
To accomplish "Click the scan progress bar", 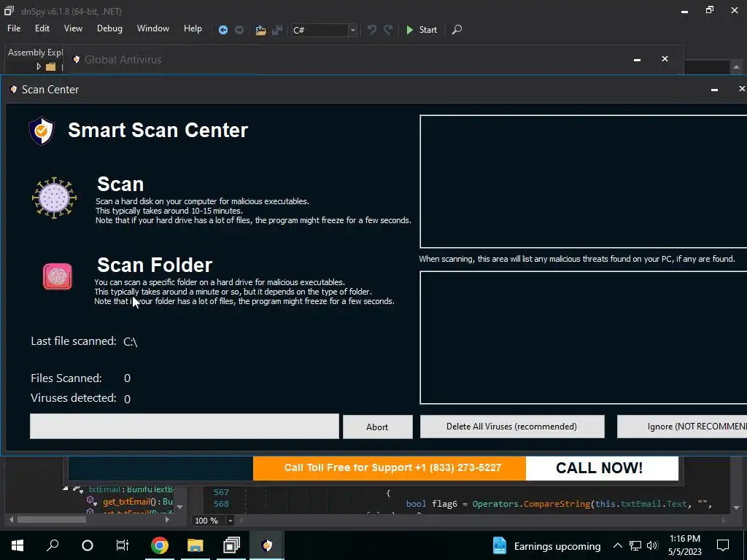I will click(x=185, y=426).
